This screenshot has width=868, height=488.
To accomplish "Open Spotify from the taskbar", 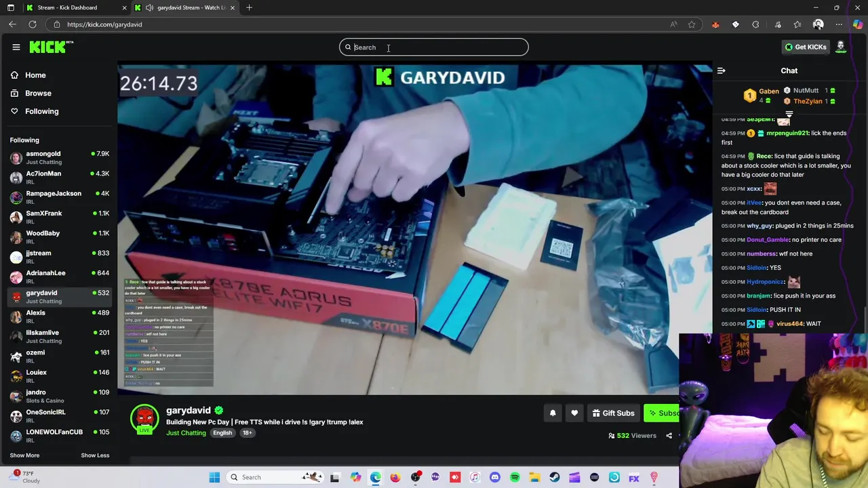I will click(x=515, y=477).
